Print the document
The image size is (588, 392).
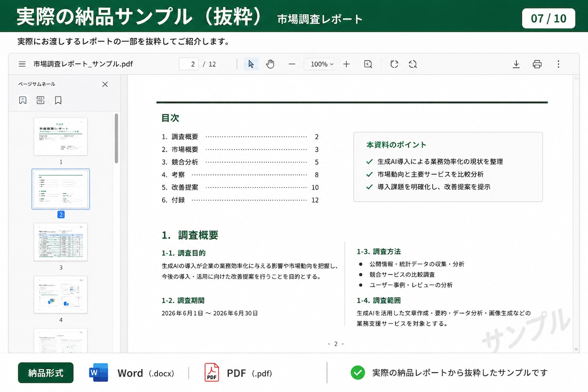pyautogui.click(x=537, y=64)
